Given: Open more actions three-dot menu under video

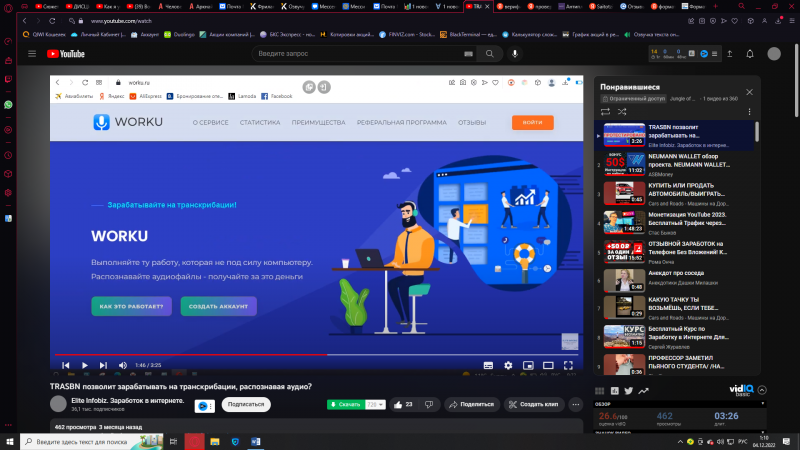Looking at the screenshot, I should pyautogui.click(x=576, y=404).
